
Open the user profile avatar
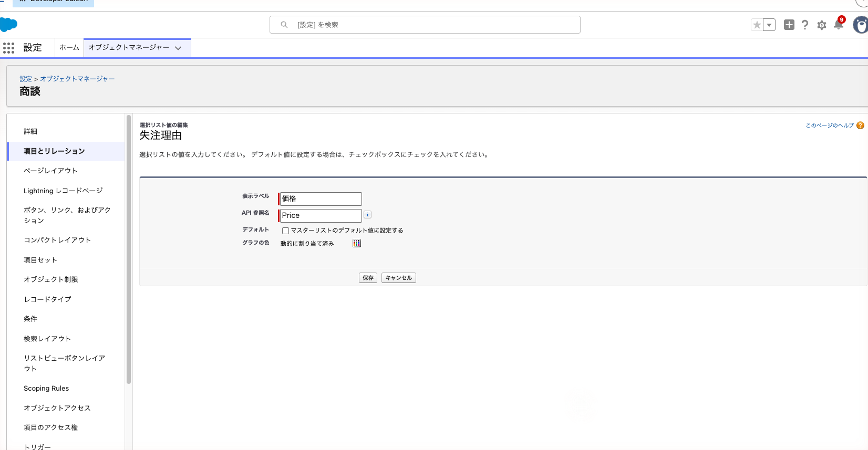point(861,25)
